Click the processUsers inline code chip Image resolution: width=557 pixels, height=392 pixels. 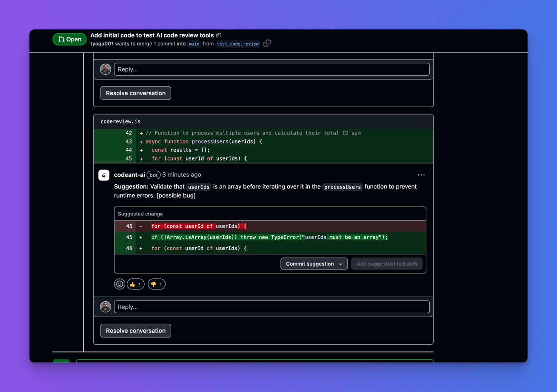pos(343,187)
